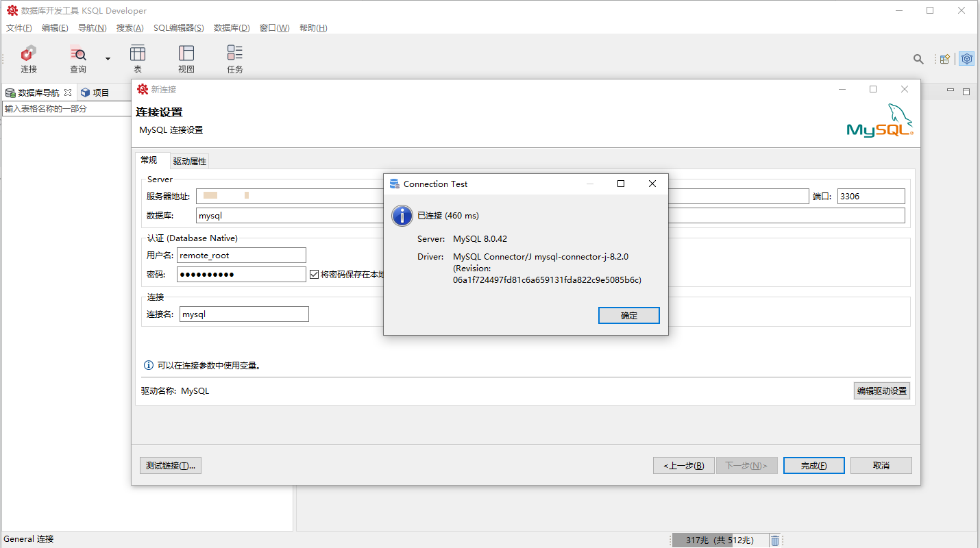
Task: Select the highlighted database perspective icon
Action: [966, 60]
